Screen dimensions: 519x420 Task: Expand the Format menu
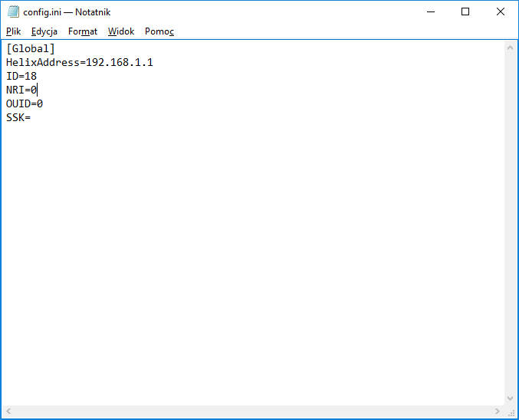(x=83, y=31)
